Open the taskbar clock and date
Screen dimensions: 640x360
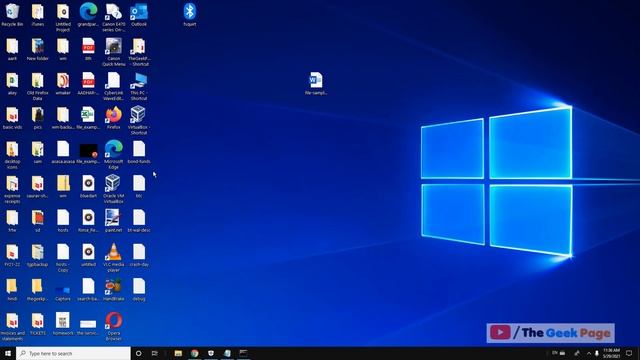click(611, 353)
